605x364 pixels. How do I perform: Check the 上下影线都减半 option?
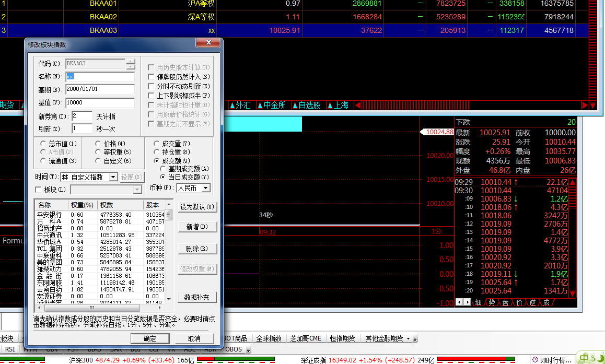coord(151,96)
